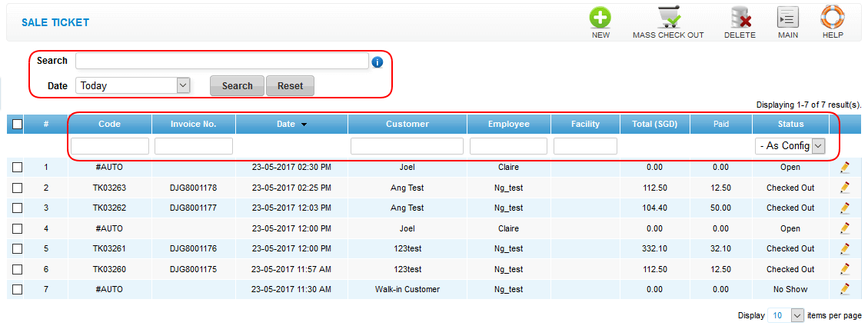Screen dimensions: 868x326
Task: Click the Reset button
Action: 290,86
